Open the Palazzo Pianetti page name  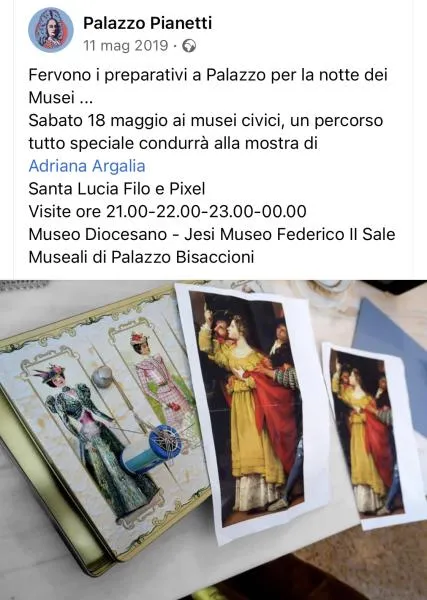point(147,23)
